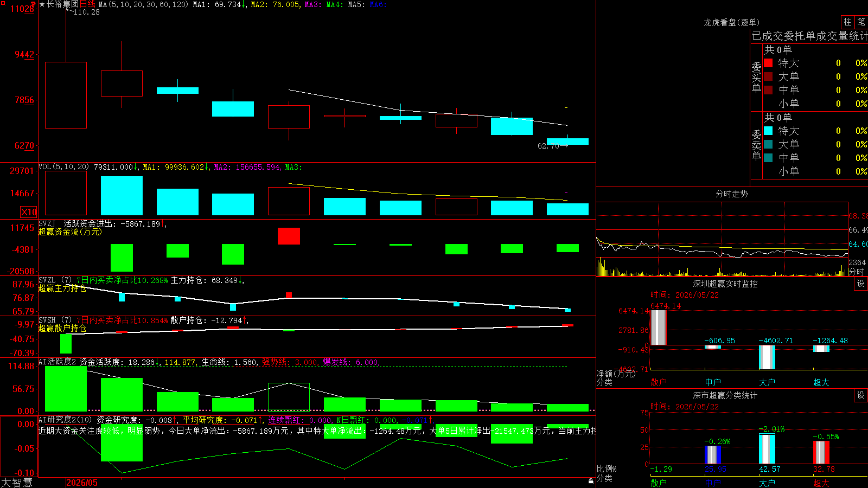Click the 共 0单 total in 委买单 section
Screen dimensions: 868x488
tap(778, 50)
